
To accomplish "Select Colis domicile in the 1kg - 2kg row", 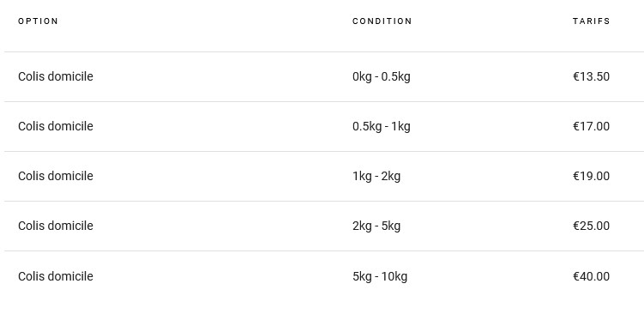I will click(56, 176).
